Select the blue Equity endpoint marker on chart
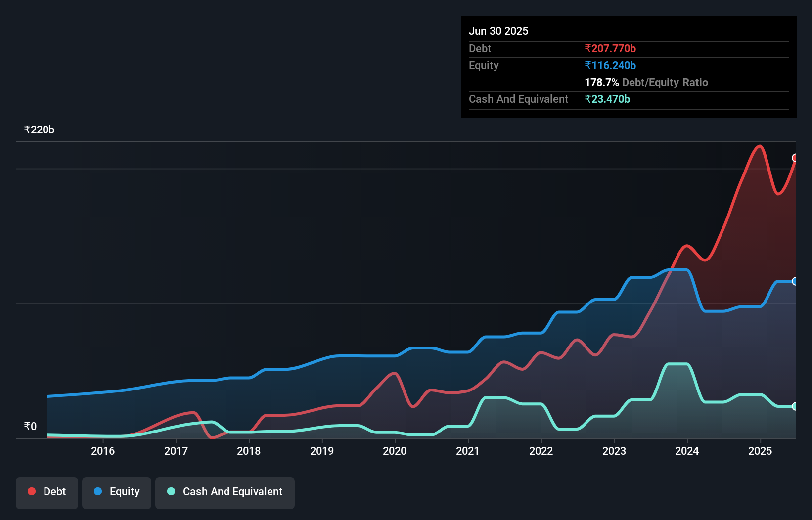The width and height of the screenshot is (812, 520). coord(795,282)
